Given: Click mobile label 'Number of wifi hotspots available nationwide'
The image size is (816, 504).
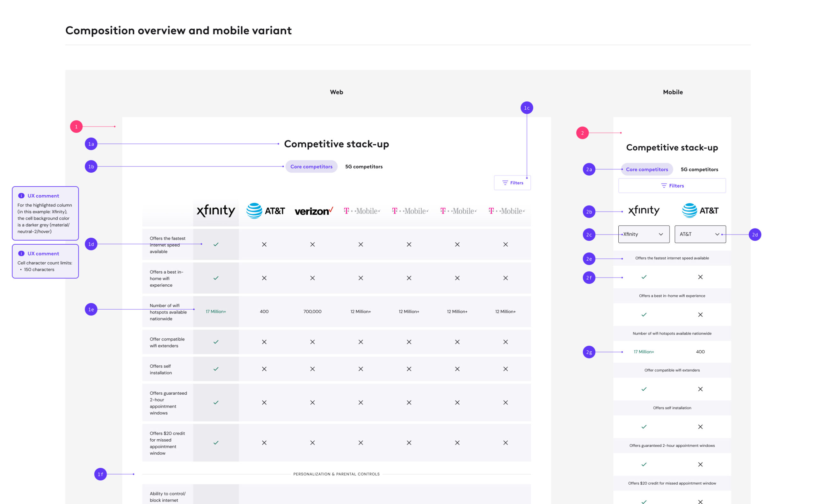Looking at the screenshot, I should point(672,333).
